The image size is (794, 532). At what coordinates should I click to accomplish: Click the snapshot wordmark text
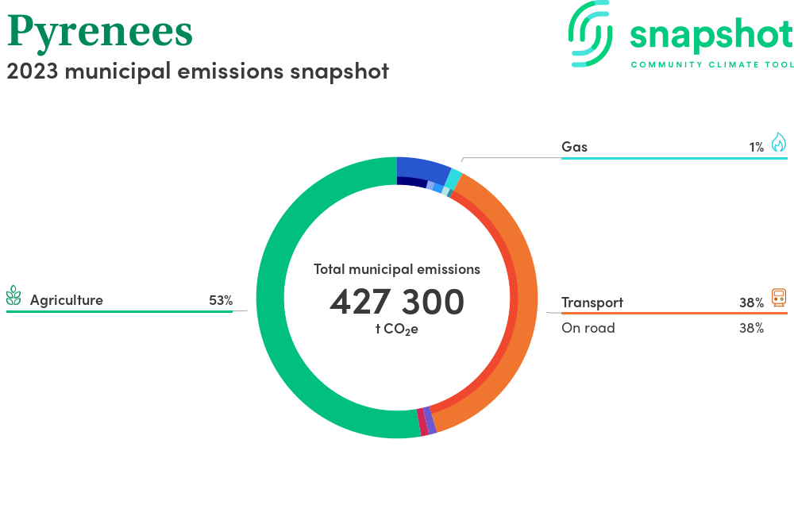point(711,35)
